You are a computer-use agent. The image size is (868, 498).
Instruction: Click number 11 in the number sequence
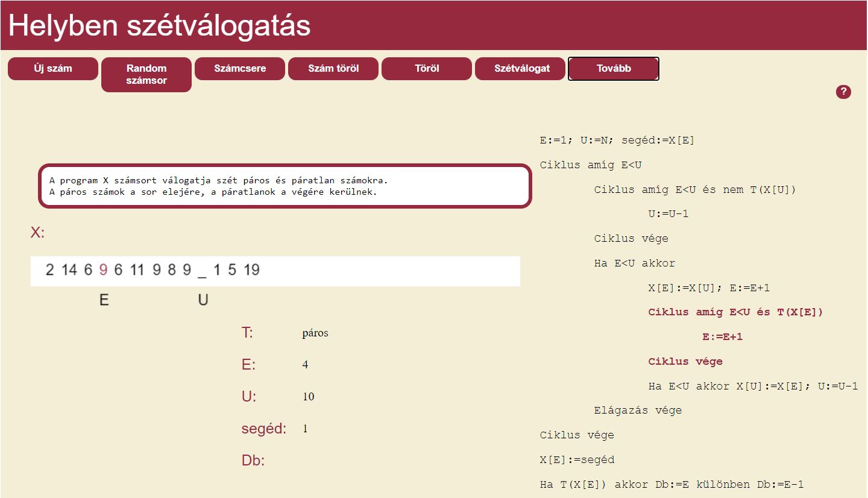point(137,270)
